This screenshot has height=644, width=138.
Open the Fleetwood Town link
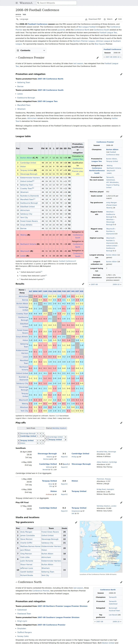click(24, 614)
